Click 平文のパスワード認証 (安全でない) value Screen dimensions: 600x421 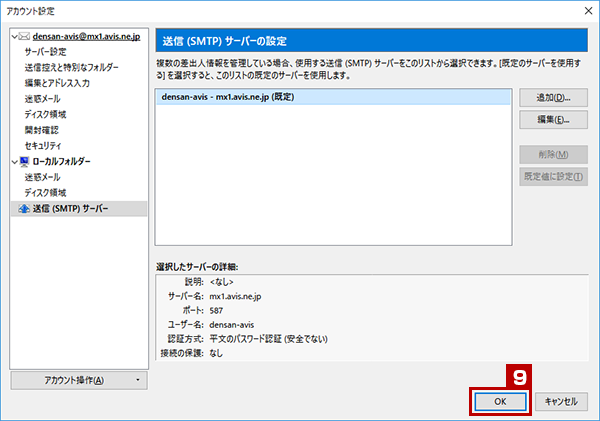tap(269, 339)
